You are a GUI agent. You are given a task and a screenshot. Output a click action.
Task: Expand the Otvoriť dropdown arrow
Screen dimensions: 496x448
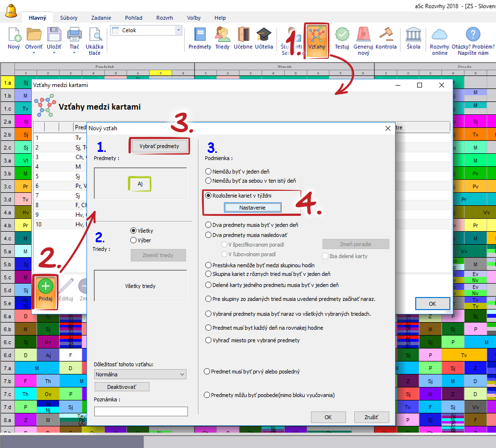(34, 53)
